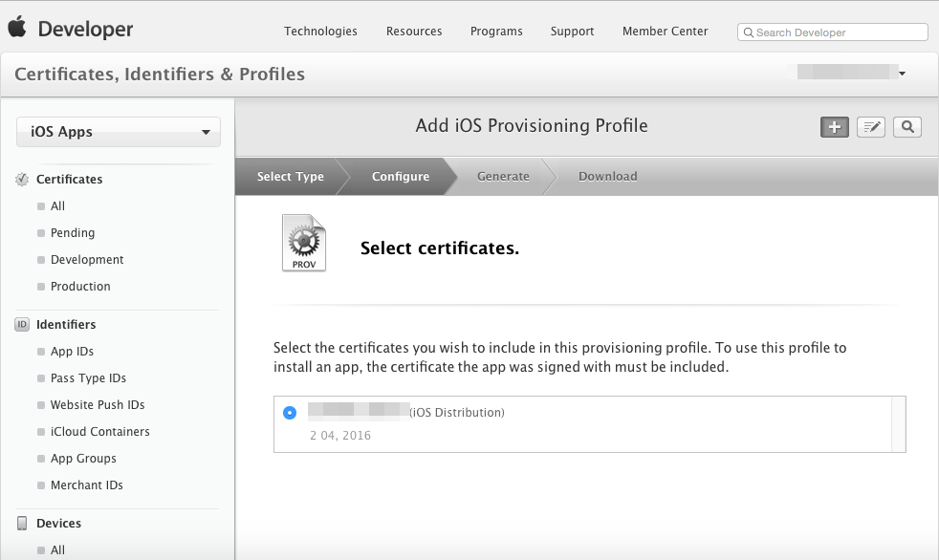Click the Apple logo icon
This screenshot has width=939, height=560.
[17, 27]
